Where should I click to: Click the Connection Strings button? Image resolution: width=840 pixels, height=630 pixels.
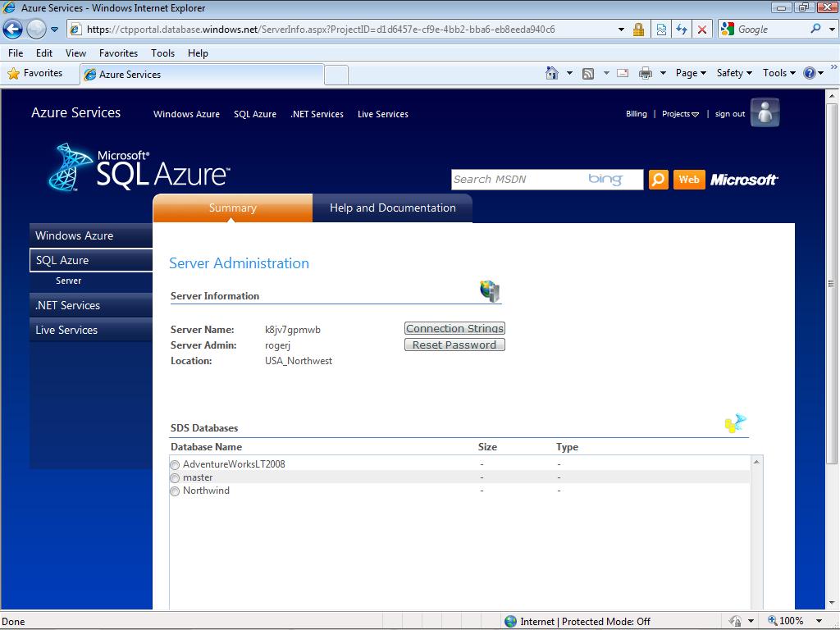pyautogui.click(x=454, y=327)
